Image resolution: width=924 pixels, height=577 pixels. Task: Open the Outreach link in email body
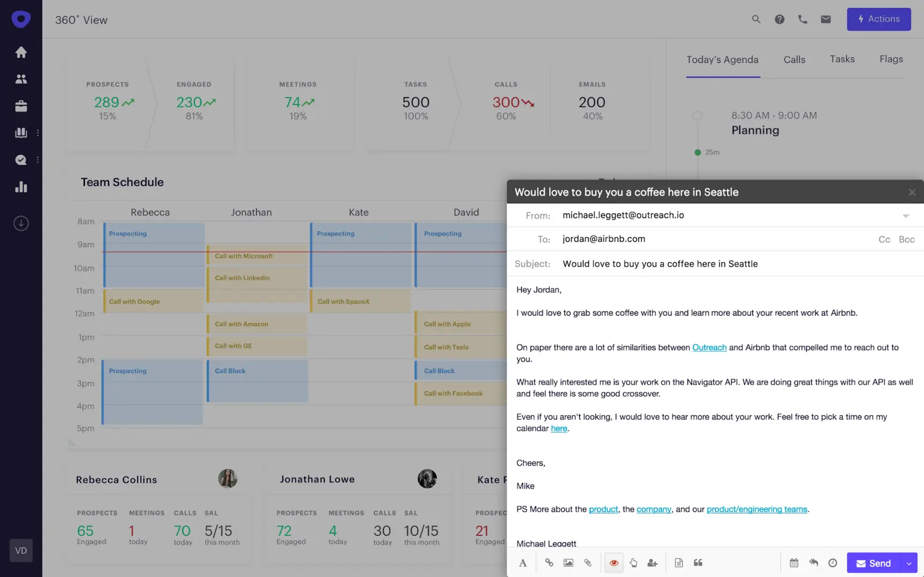[x=709, y=347]
